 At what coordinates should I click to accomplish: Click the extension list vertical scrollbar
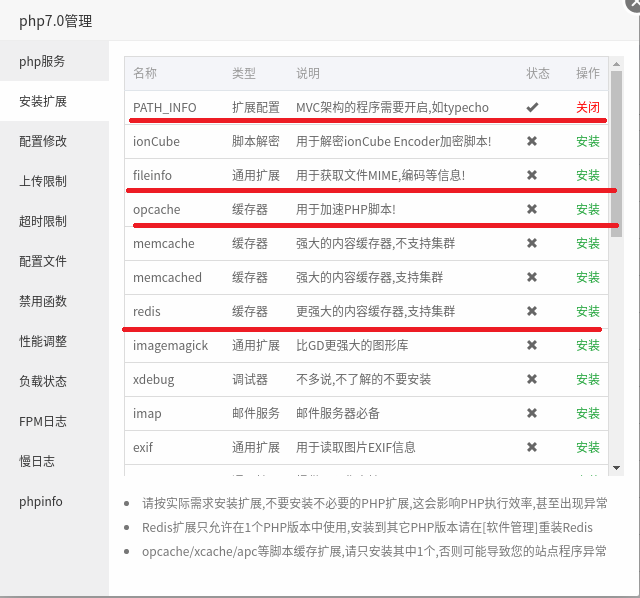pyautogui.click(x=616, y=200)
